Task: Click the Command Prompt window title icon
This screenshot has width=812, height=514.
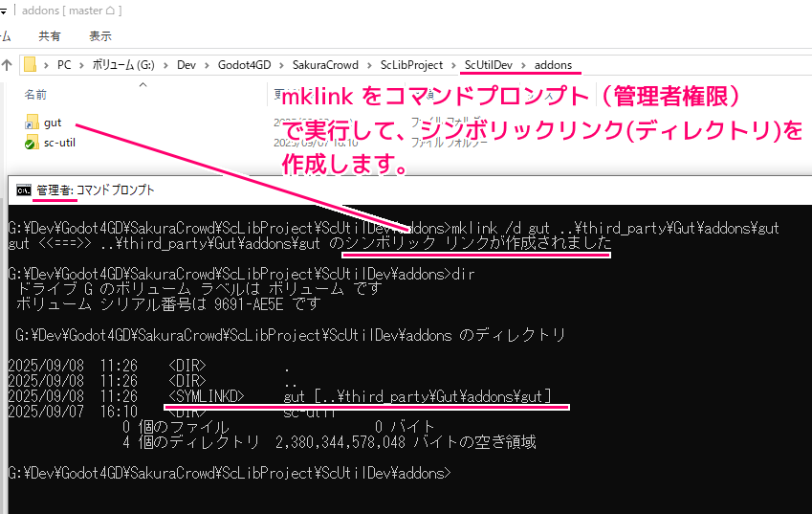Action: [x=23, y=190]
